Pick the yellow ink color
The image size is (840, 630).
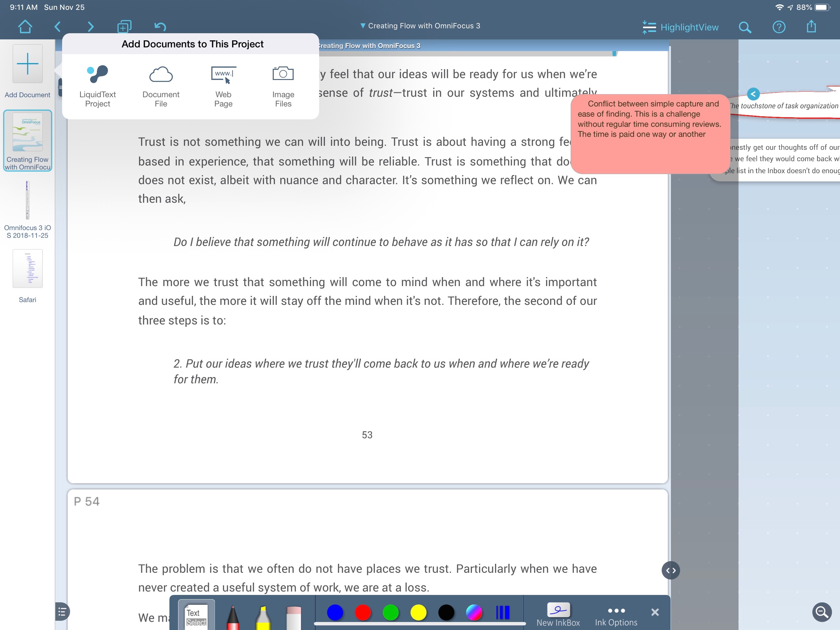point(418,612)
